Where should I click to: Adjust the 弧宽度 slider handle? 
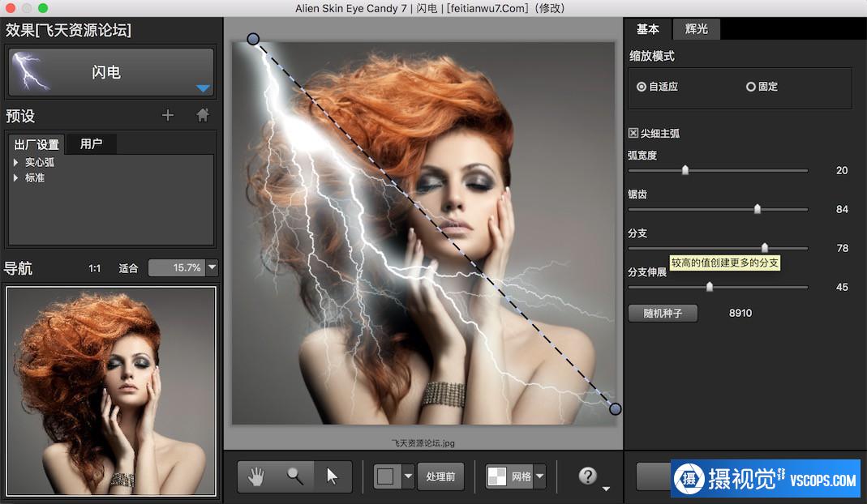(x=685, y=169)
